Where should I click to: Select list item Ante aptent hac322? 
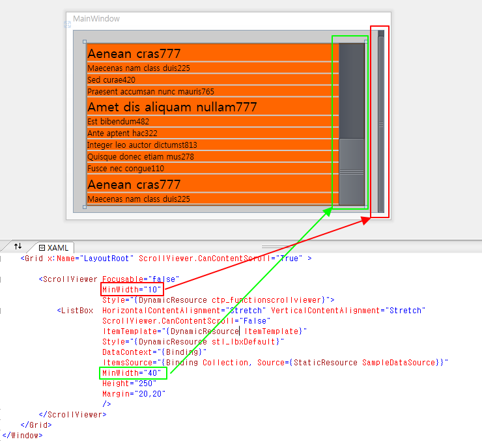click(x=213, y=133)
